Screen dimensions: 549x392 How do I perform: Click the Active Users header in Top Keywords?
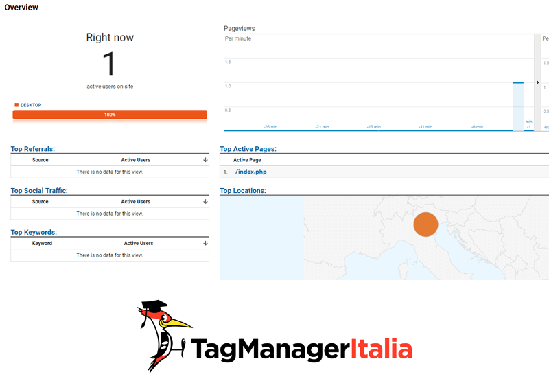coord(139,243)
